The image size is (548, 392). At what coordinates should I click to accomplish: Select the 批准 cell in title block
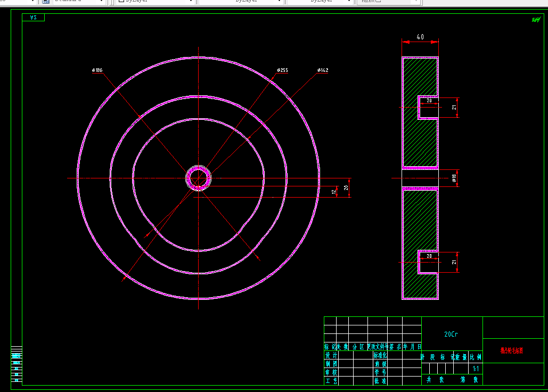coord(380,381)
